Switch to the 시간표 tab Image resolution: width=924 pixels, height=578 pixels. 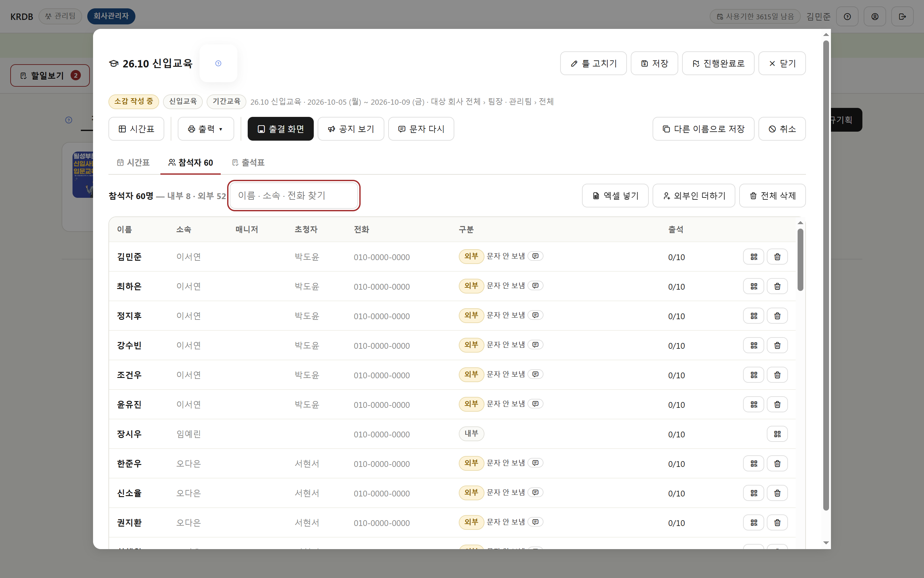coord(133,162)
